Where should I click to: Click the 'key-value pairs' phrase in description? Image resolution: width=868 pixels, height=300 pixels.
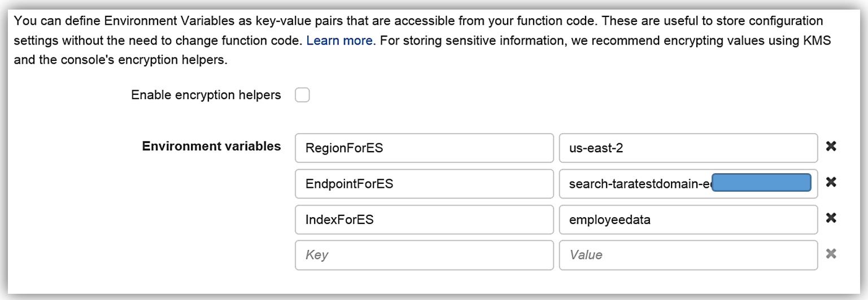[x=305, y=21]
